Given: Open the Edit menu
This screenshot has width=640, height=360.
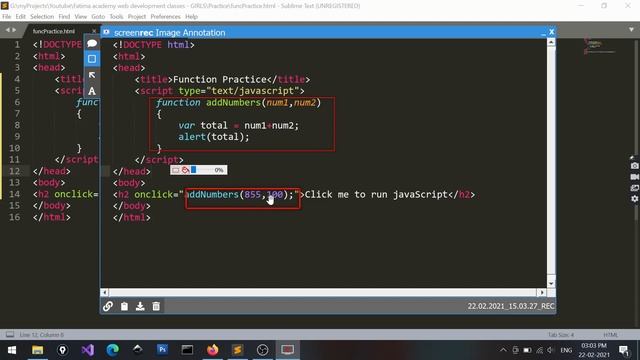Looking at the screenshot, I should click(x=20, y=17).
